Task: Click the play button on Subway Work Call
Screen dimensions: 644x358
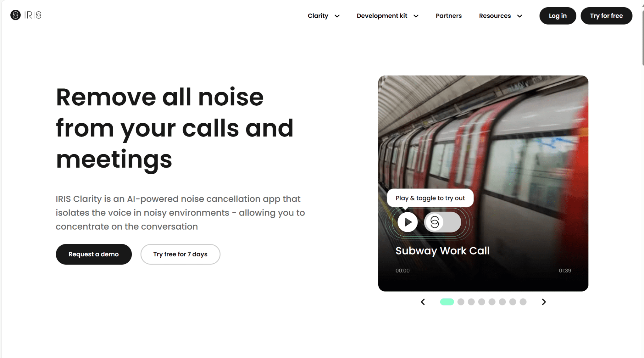Action: click(x=407, y=222)
